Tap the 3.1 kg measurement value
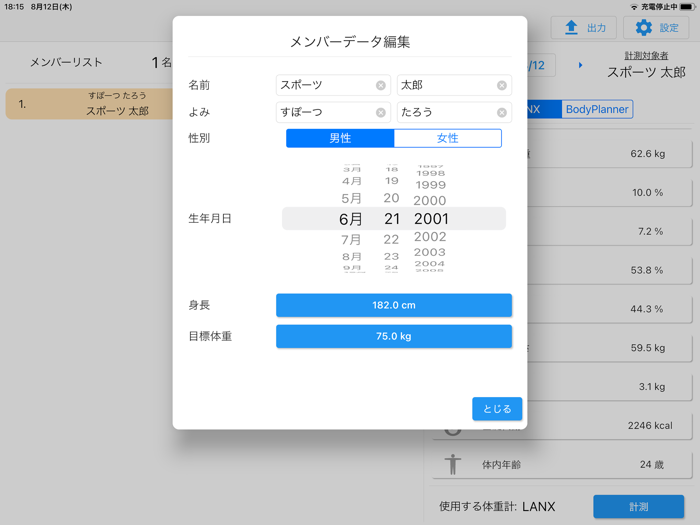This screenshot has width=700, height=525. click(x=652, y=387)
